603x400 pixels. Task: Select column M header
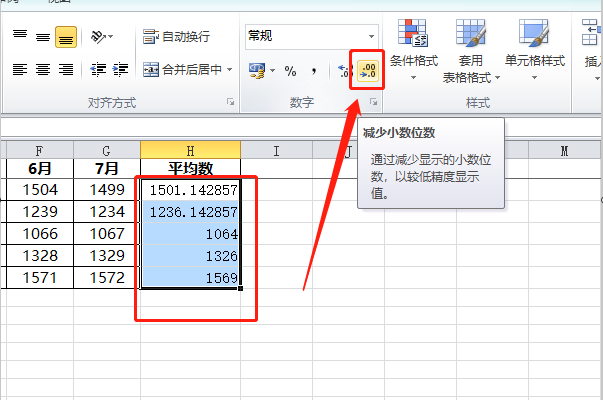pos(564,150)
